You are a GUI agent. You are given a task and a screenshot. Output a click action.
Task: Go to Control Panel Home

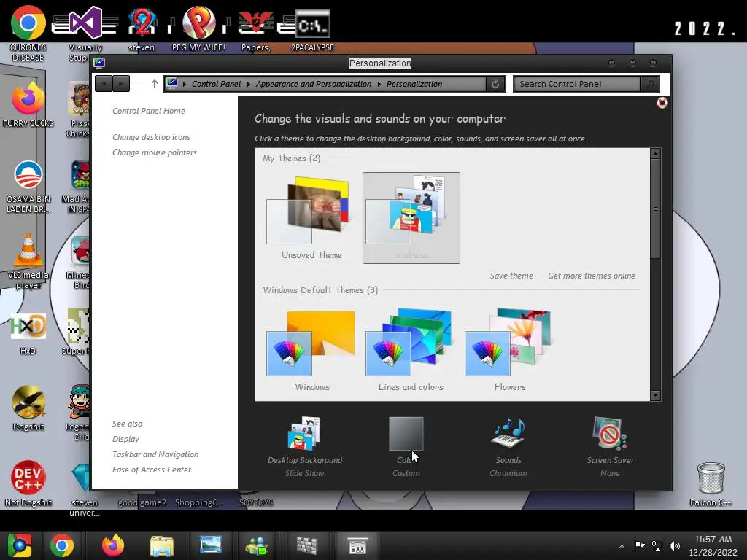pos(149,111)
